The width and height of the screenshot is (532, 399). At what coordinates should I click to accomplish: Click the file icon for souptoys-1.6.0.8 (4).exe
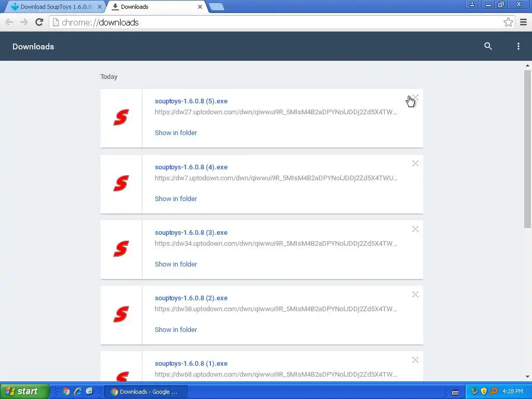coord(121,183)
